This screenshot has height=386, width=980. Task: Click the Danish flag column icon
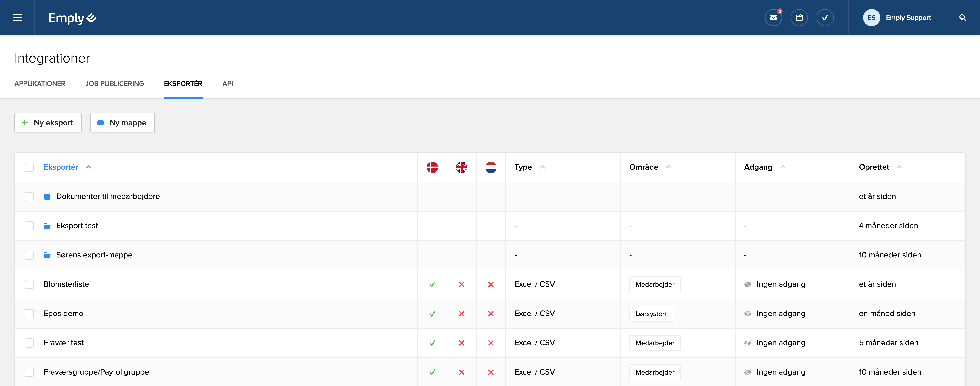(432, 167)
